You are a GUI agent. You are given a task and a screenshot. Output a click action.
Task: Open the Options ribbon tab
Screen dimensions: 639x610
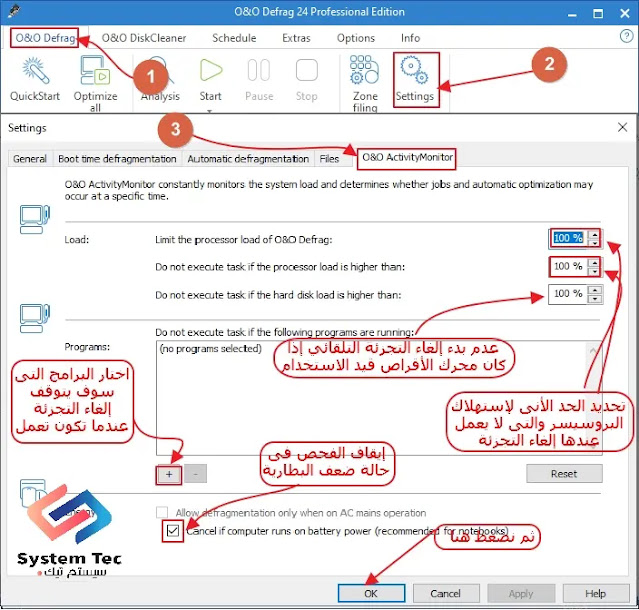point(356,38)
